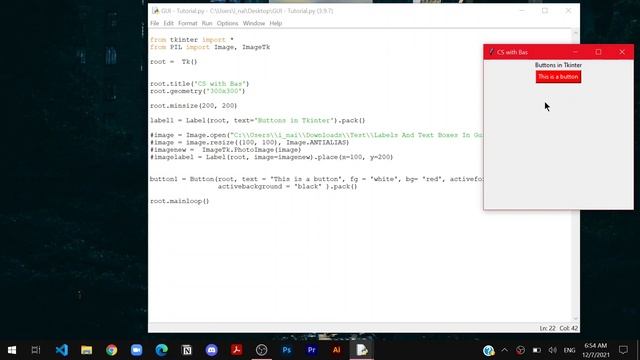Click the 'activebackground' continuation line

pyautogui.click(x=287, y=187)
